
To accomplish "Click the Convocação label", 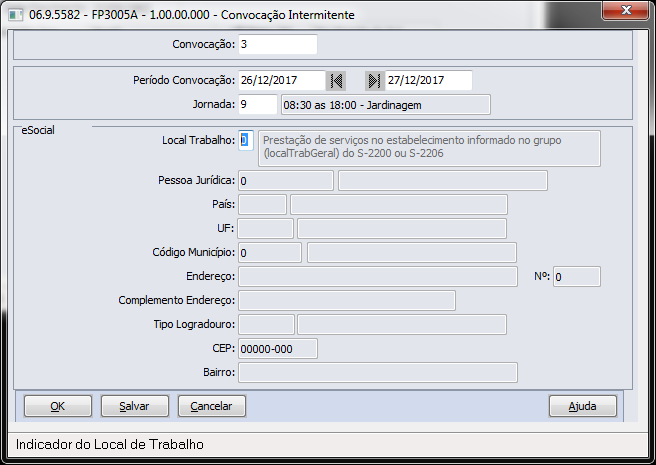I will click(204, 44).
